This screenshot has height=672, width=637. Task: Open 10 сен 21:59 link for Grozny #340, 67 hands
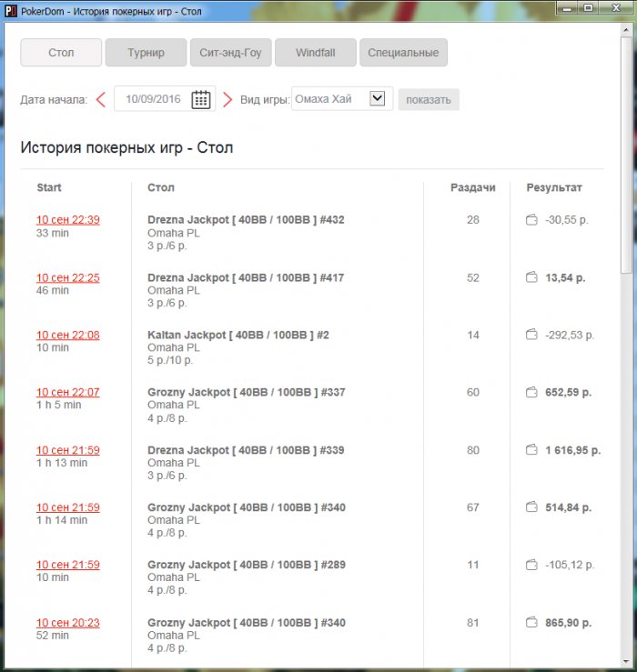67,507
